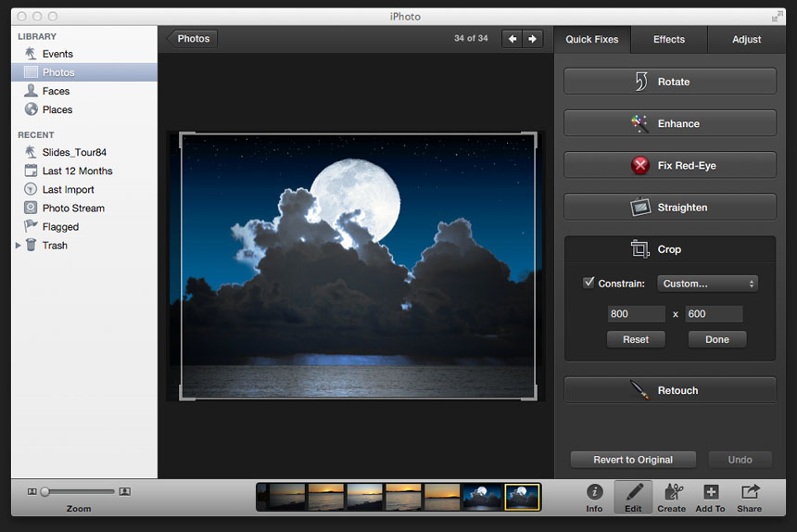Uncheck the Constrain checkbox
Viewport: 797px width, 532px height.
[588, 283]
